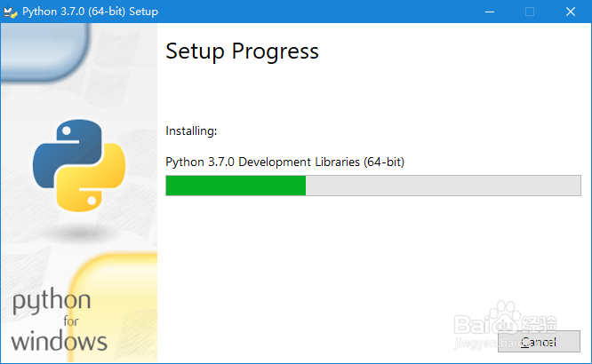Click the Python installer icon in title bar

tap(10, 12)
